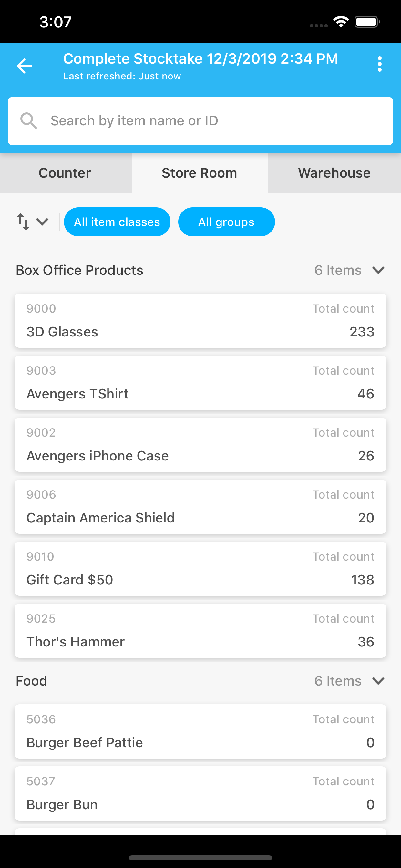401x868 pixels.
Task: Go back using the arrow icon
Action: 24,65
